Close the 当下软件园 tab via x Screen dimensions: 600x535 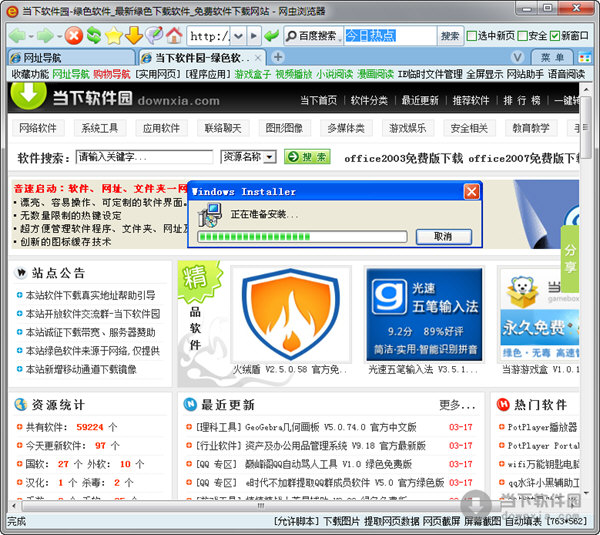(x=258, y=58)
